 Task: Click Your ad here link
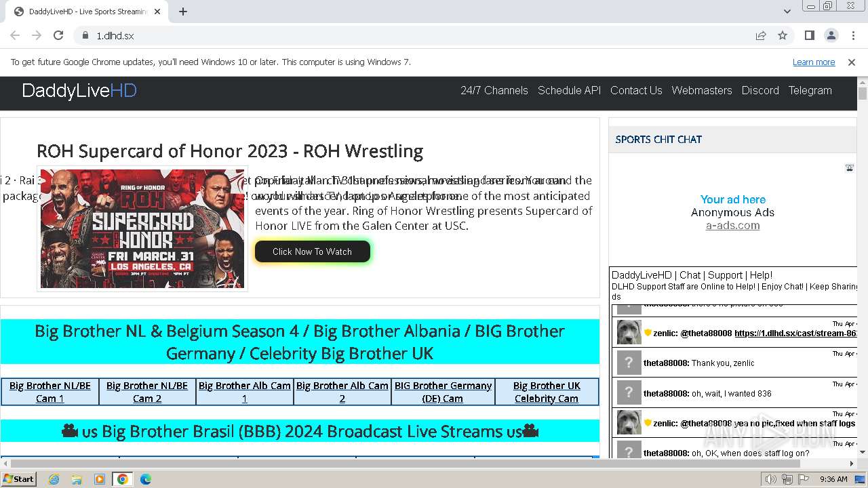733,199
